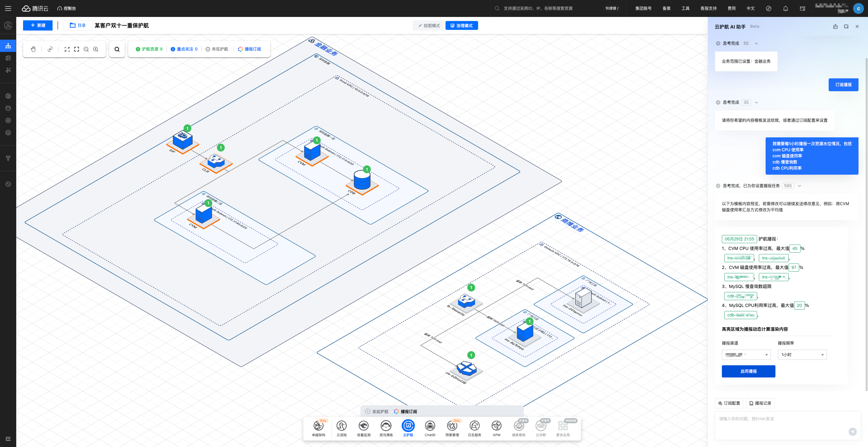
Task: Toggle the 未在护航 filter
Action: coord(217,49)
